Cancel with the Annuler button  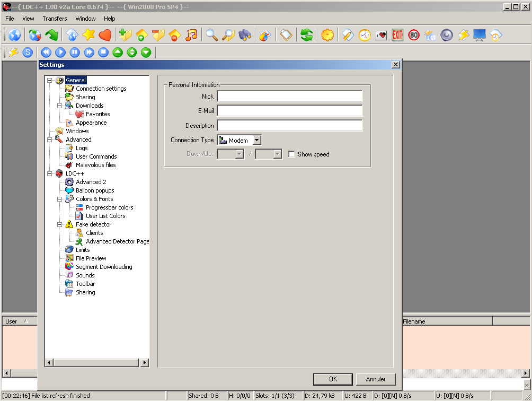pyautogui.click(x=376, y=379)
